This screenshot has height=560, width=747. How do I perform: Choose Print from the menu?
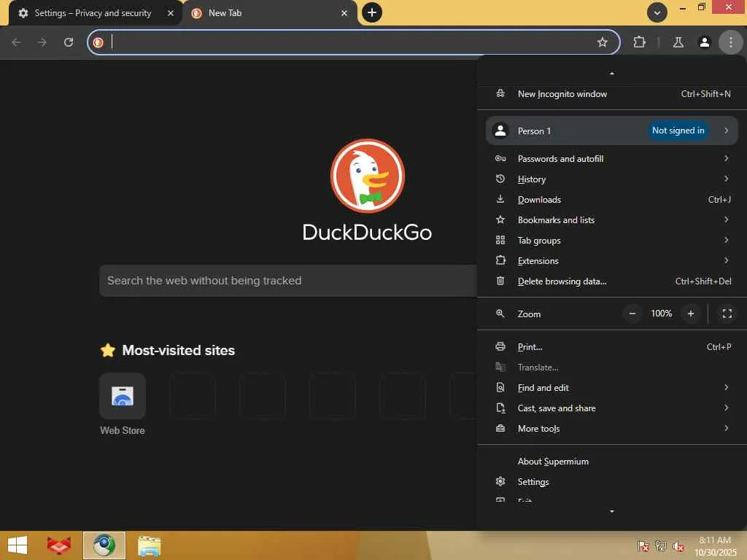pos(612,347)
